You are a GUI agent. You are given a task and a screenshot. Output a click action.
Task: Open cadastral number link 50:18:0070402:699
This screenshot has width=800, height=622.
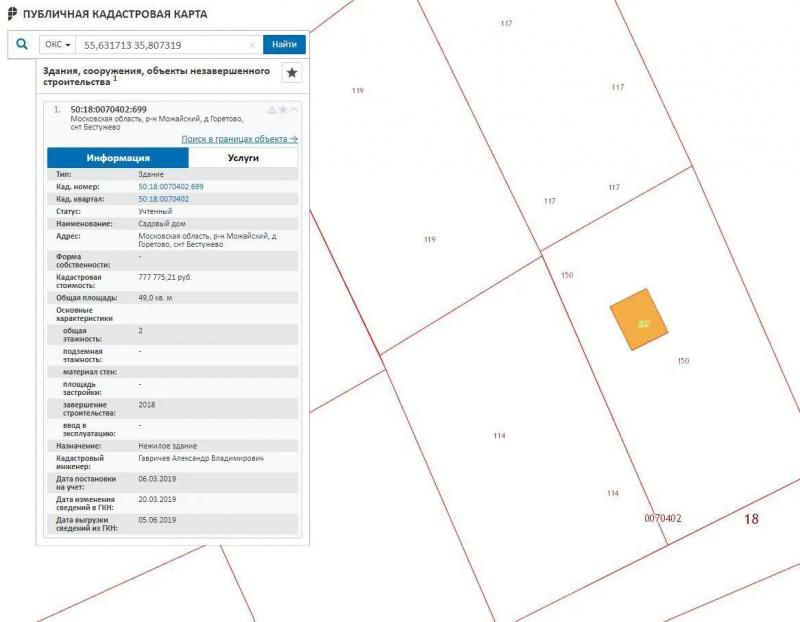tap(171, 187)
